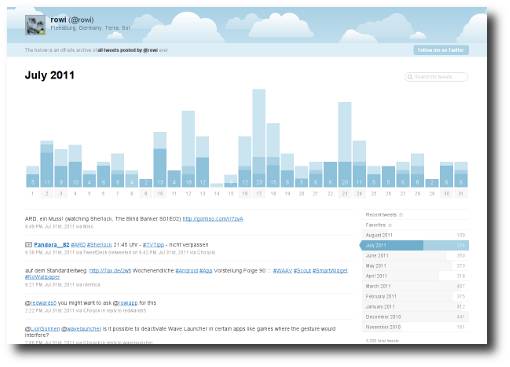The image size is (510, 367).
Task: Open the April 2011 archive
Action: (x=415, y=276)
